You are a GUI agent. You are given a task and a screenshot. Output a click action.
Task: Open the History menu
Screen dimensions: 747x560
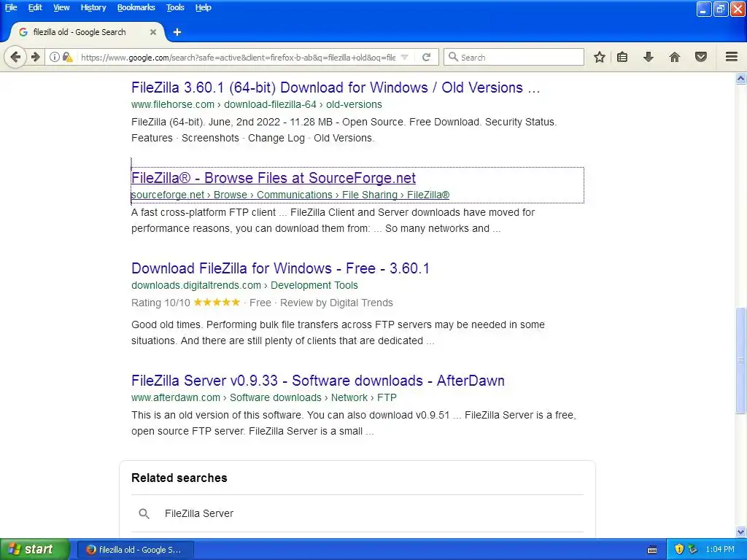point(93,7)
